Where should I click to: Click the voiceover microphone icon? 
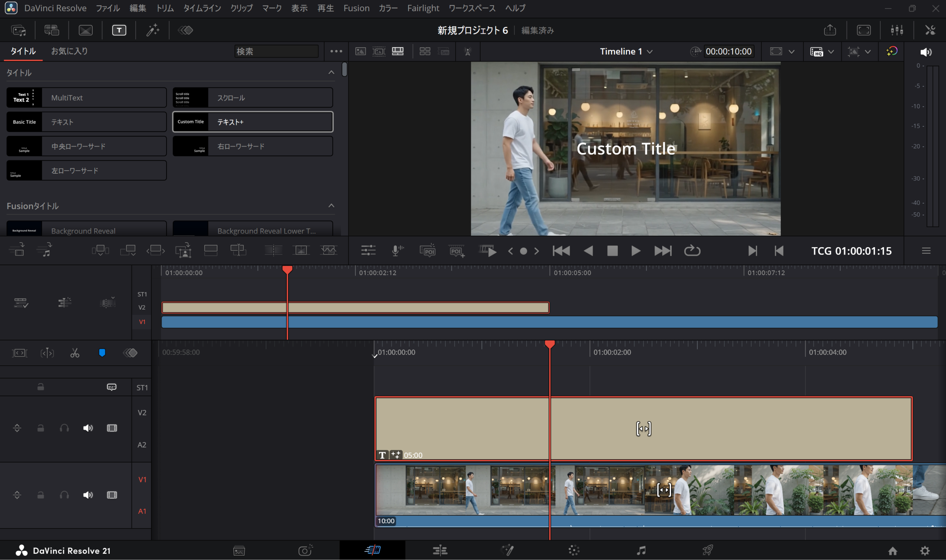(397, 250)
